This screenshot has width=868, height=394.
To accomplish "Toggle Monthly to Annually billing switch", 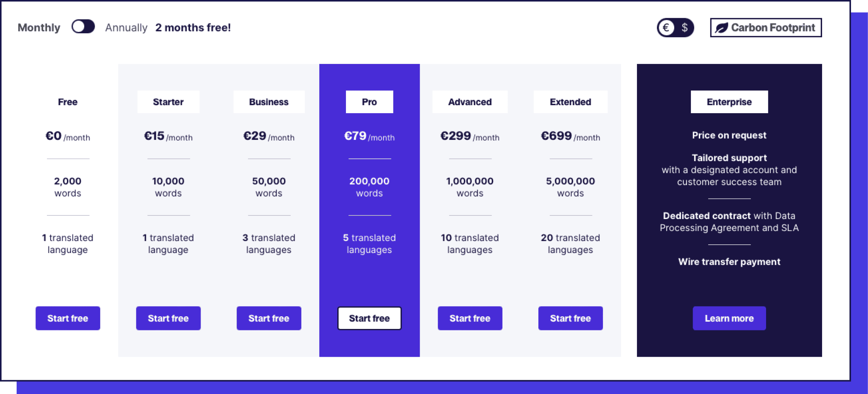I will (83, 27).
